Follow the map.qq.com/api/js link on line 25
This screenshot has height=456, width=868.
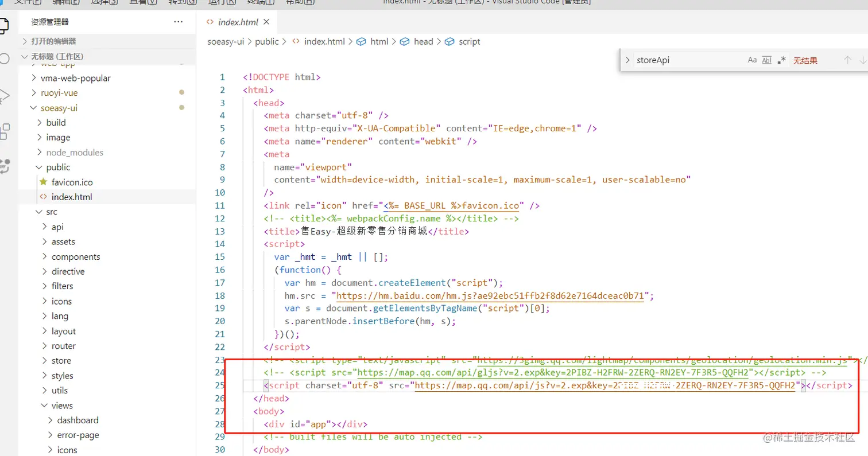point(605,385)
